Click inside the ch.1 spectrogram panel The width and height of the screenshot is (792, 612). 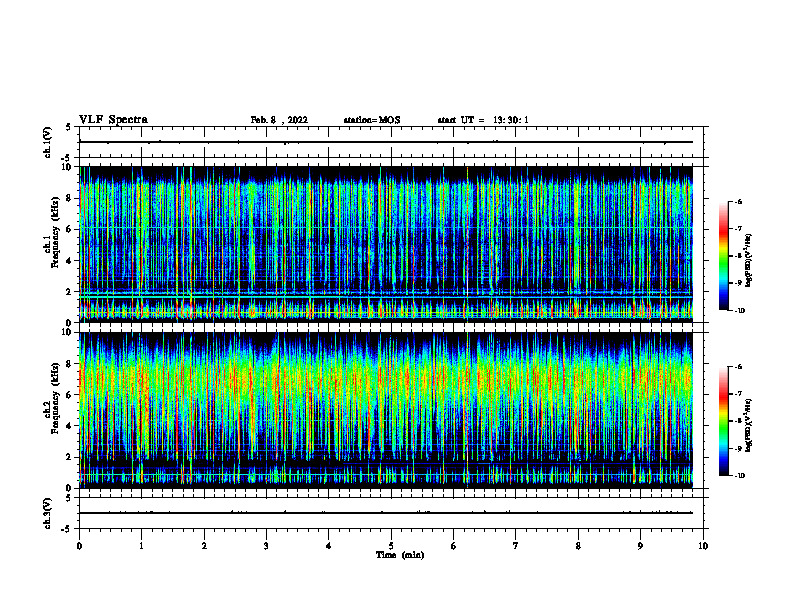(386, 244)
